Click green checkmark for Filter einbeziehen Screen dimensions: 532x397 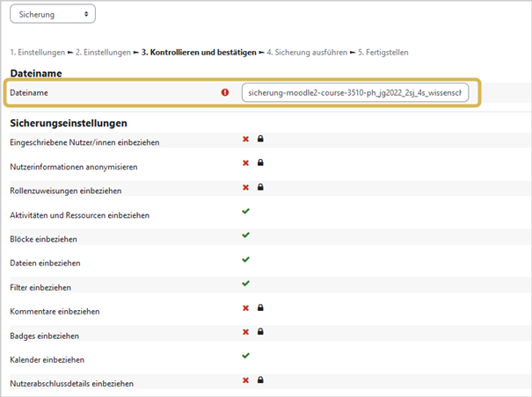245,284
